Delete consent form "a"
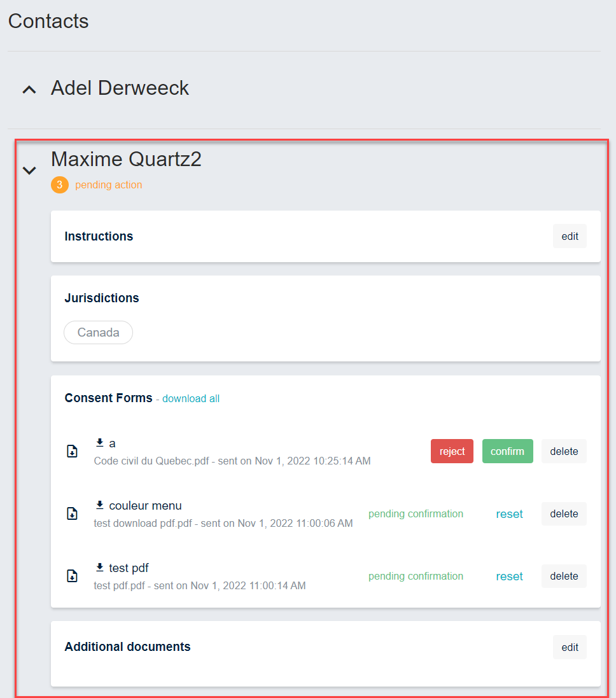The width and height of the screenshot is (616, 698). [564, 451]
